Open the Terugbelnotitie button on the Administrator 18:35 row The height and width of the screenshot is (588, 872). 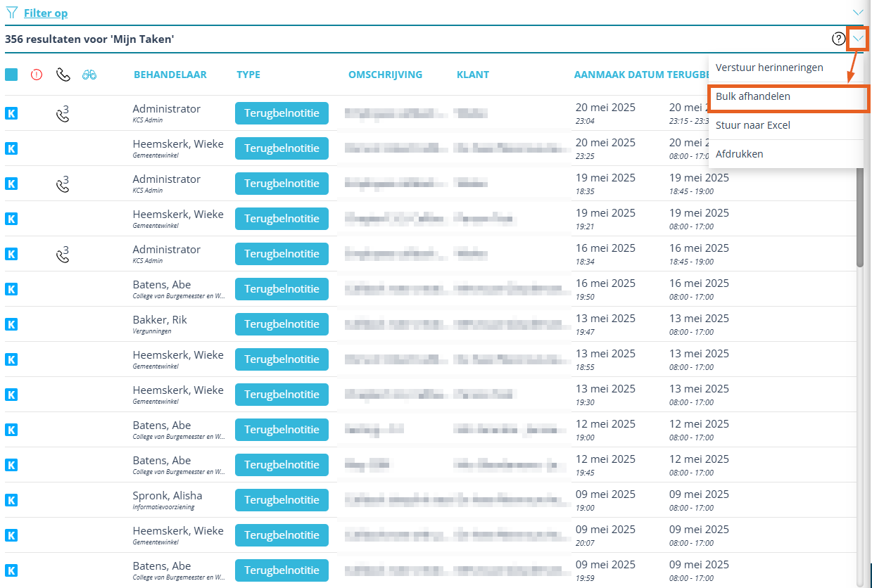coord(282,184)
